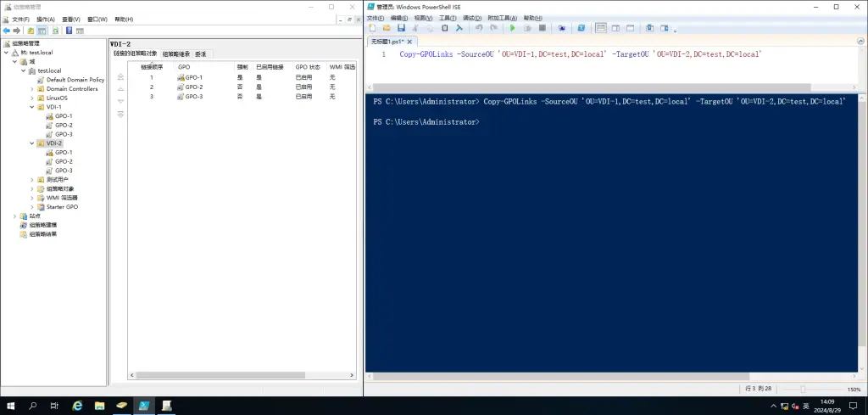Select GPO-2 row in linked GPO list
Image resolution: width=868 pixels, height=415 pixels.
pos(194,87)
